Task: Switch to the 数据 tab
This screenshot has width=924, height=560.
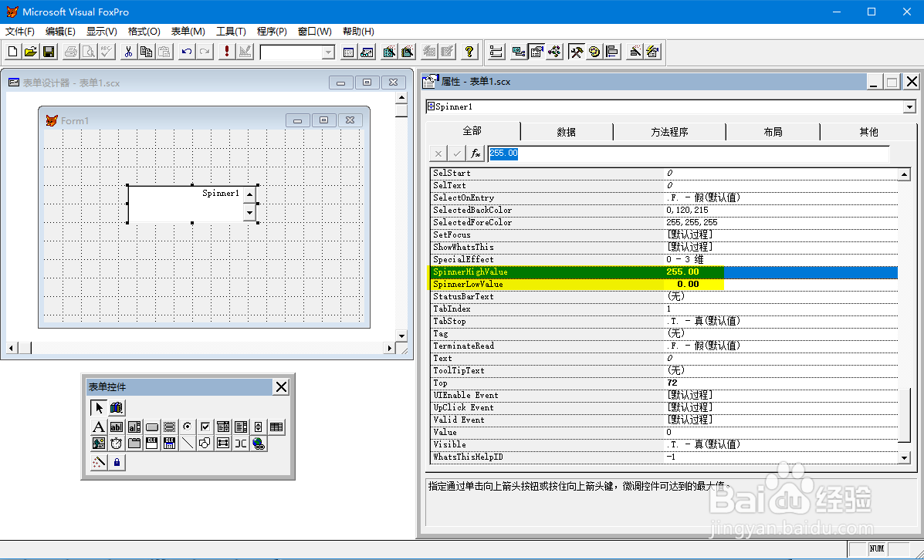Action: click(x=567, y=132)
